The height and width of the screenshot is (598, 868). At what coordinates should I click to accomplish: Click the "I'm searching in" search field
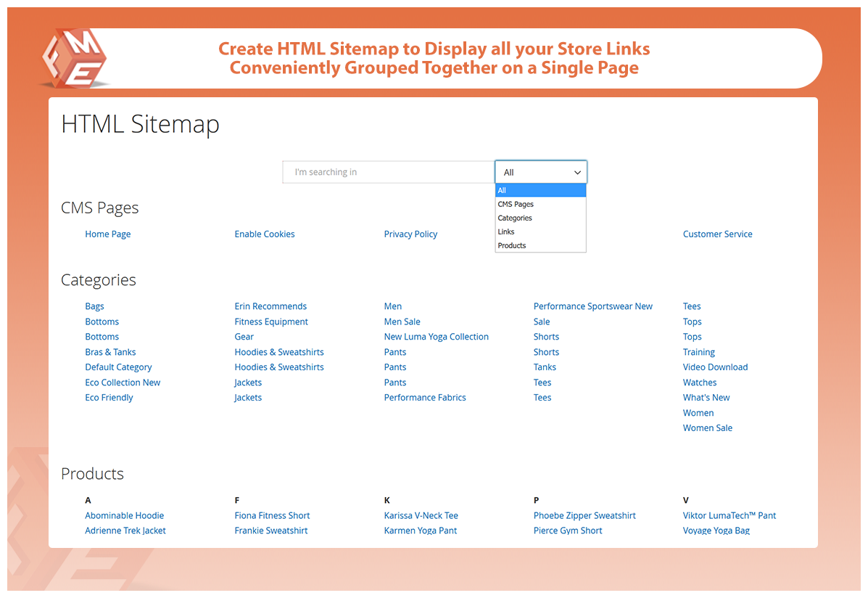[388, 173]
